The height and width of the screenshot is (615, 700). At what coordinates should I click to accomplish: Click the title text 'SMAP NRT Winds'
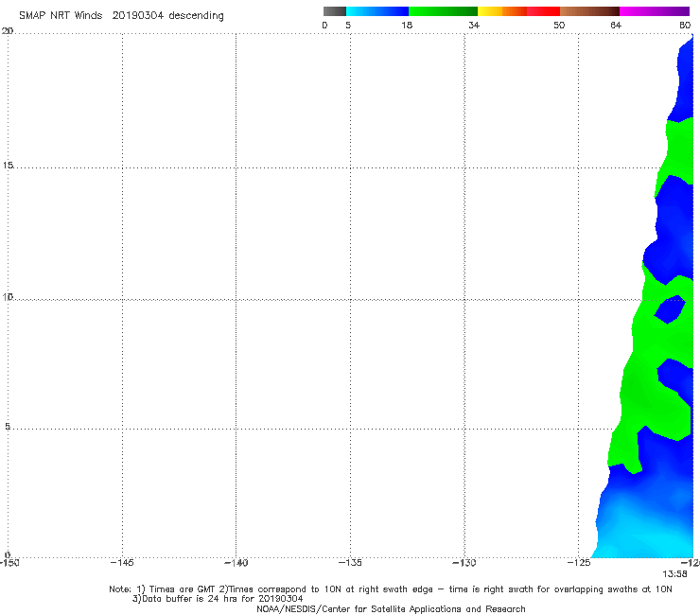[x=61, y=15]
